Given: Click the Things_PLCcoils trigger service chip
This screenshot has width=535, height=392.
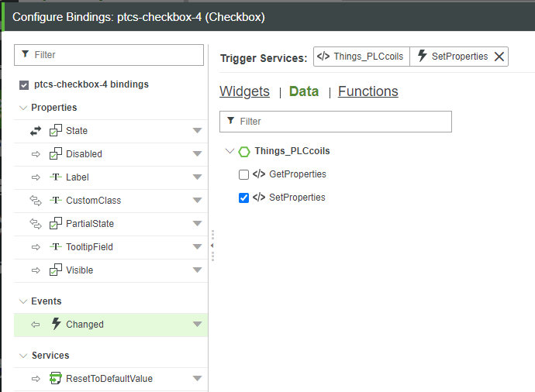Looking at the screenshot, I should pos(361,57).
